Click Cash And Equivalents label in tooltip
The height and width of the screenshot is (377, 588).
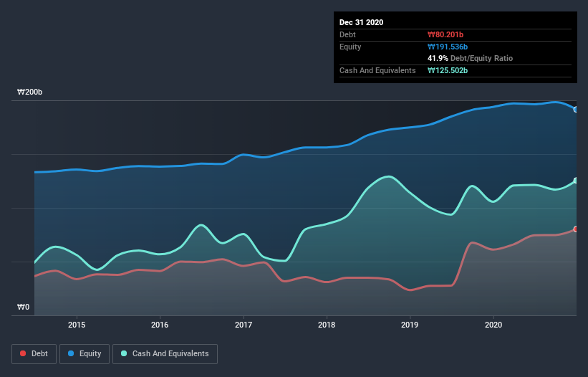pos(377,70)
